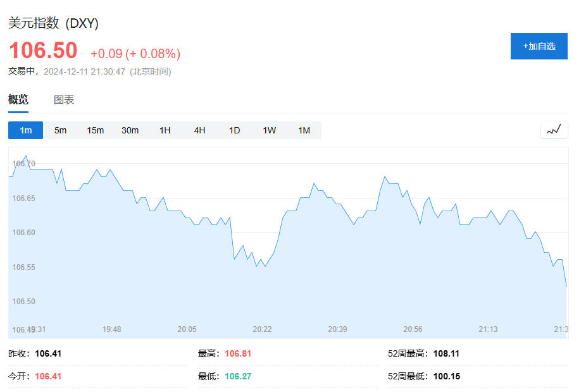Select the 5m timeframe
This screenshot has width=586, height=392.
click(x=60, y=130)
